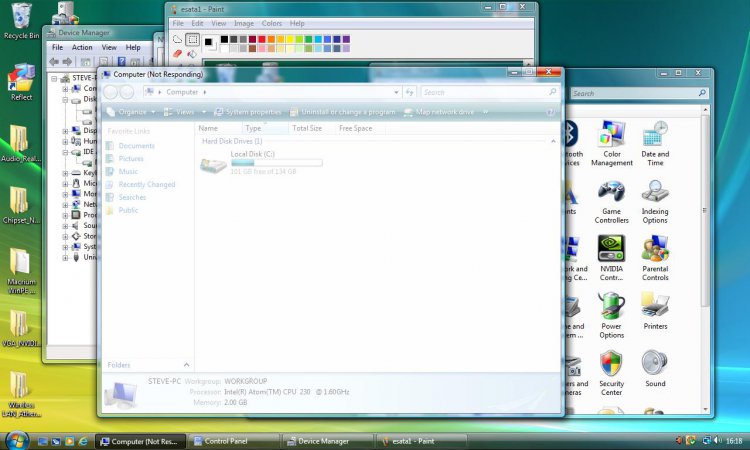This screenshot has width=750, height=450.
Task: Select the rectangular Select tool in Paint
Action: (x=192, y=40)
